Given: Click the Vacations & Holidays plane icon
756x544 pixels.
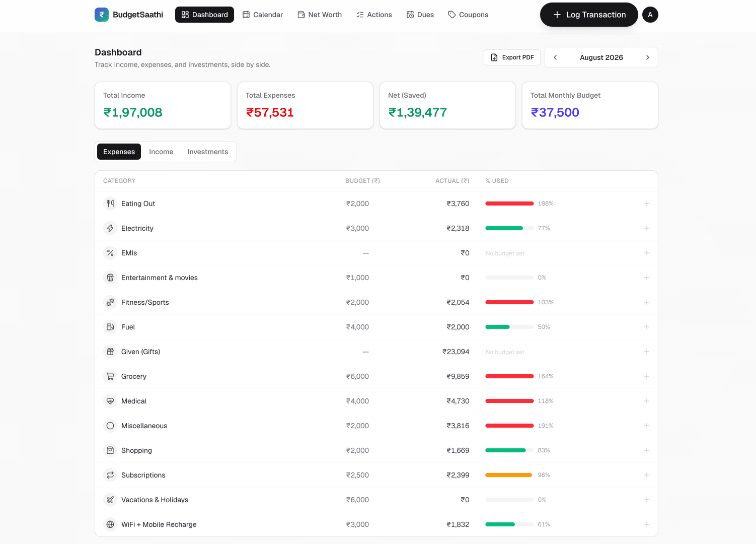Looking at the screenshot, I should point(110,500).
